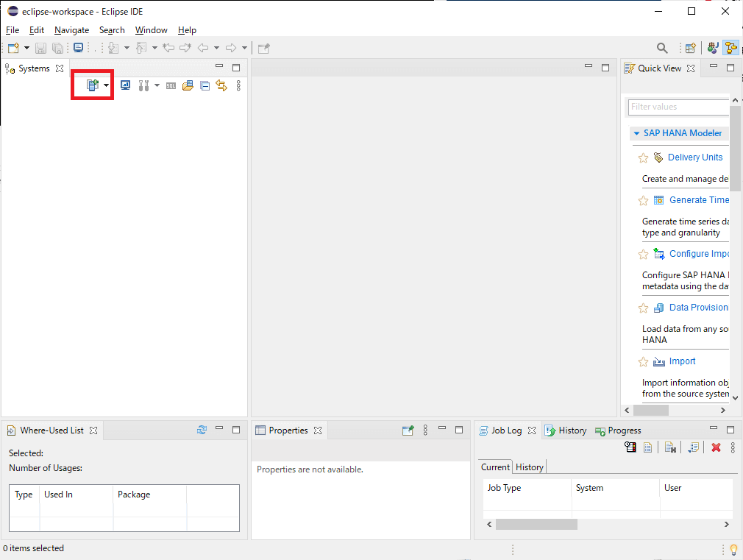Image resolution: width=743 pixels, height=560 pixels.
Task: Click the Last Edit Location toolbar icon
Action: pyautogui.click(x=168, y=47)
